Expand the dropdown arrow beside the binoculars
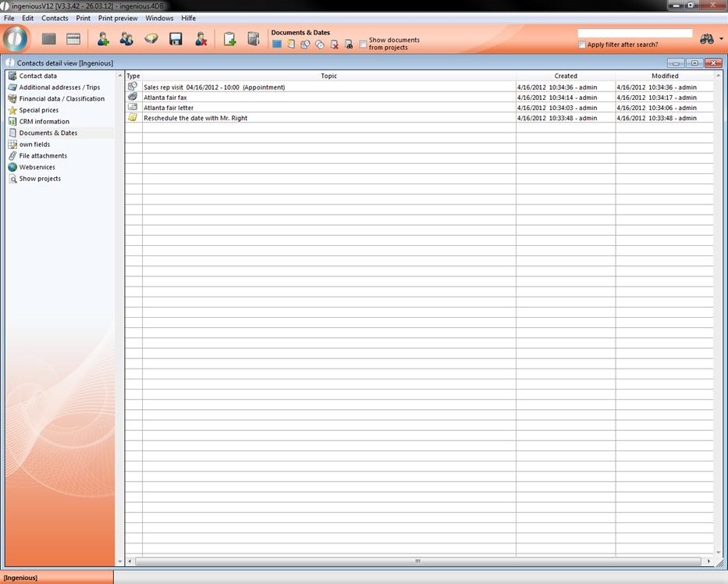728x584 pixels. (x=721, y=39)
